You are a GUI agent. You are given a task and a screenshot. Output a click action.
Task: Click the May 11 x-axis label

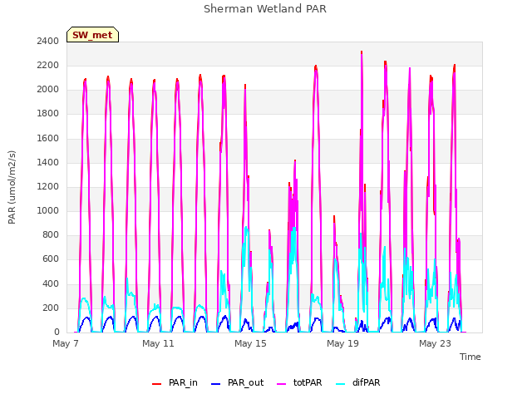(x=158, y=343)
